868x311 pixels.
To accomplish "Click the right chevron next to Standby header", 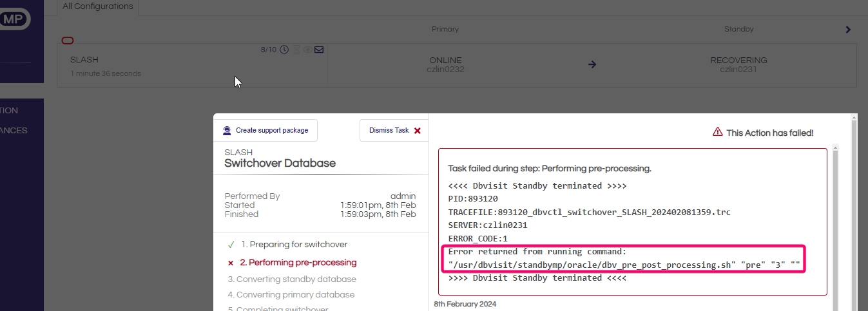I will tap(848, 30).
